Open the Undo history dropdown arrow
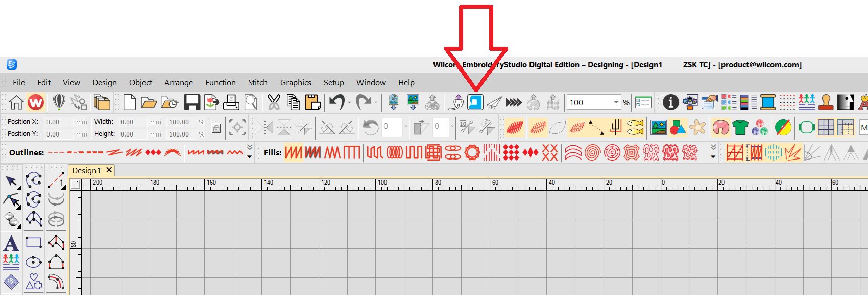Screen dimensions: 868x295 tap(350, 103)
